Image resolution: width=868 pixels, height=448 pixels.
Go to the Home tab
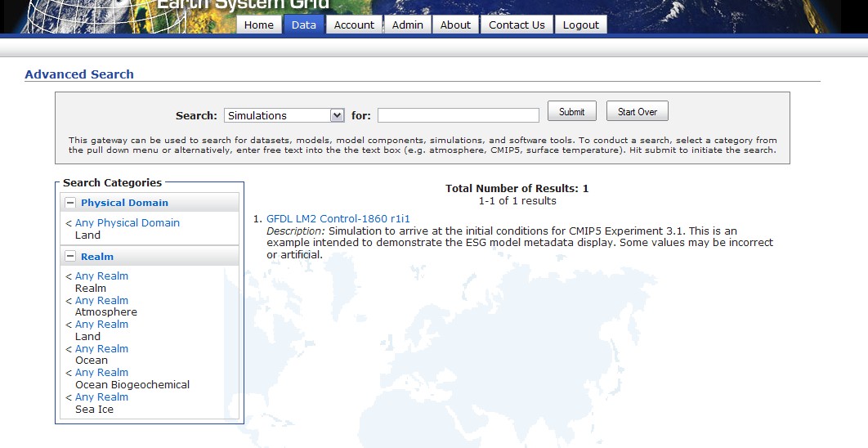[258, 25]
